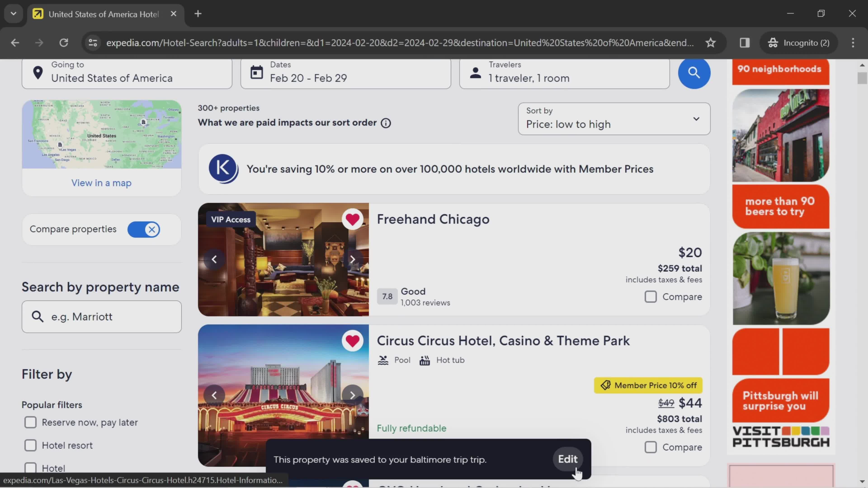The image size is (868, 488).
Task: Click the location pin in Going to field
Action: pyautogui.click(x=38, y=73)
